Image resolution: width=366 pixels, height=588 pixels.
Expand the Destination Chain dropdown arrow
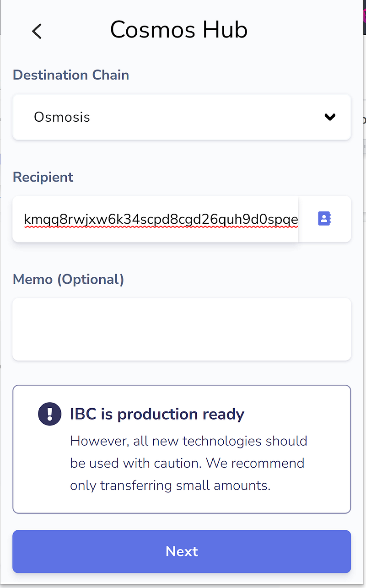tap(330, 117)
